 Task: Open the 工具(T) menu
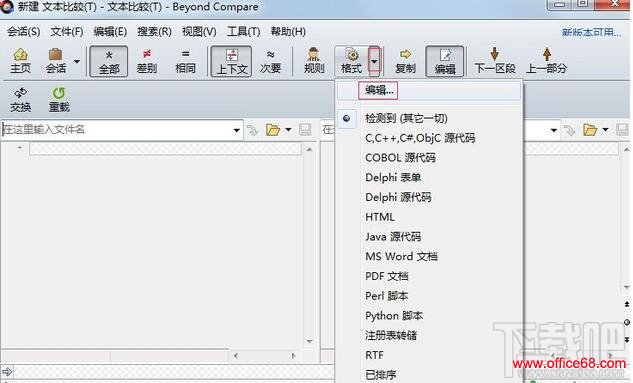point(243,31)
